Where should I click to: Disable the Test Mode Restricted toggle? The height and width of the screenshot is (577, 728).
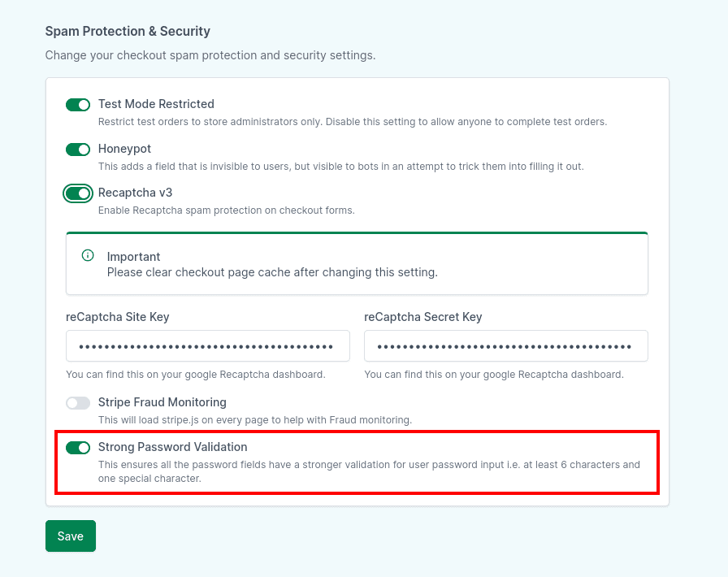click(78, 105)
